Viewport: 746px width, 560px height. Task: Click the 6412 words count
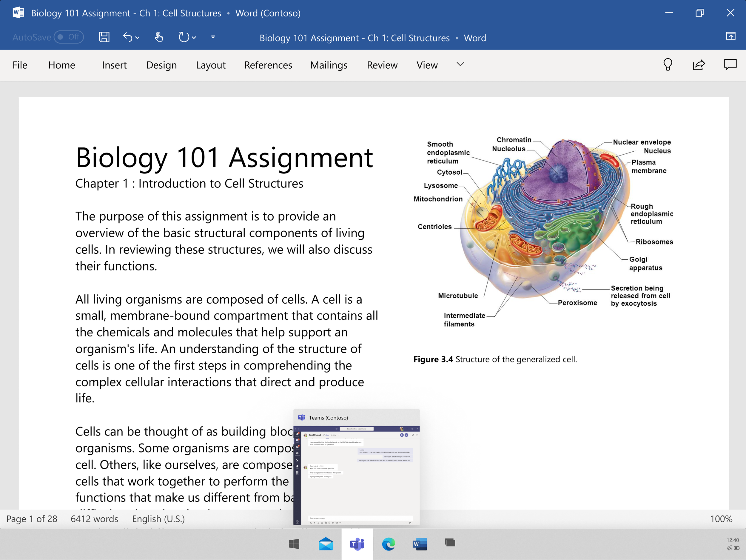94,519
